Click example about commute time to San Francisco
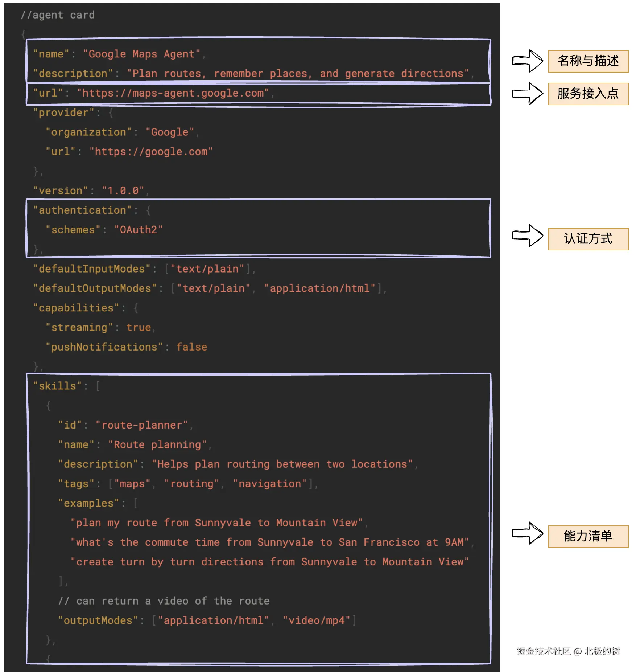Screen dimensions: 636x672 tap(270, 542)
